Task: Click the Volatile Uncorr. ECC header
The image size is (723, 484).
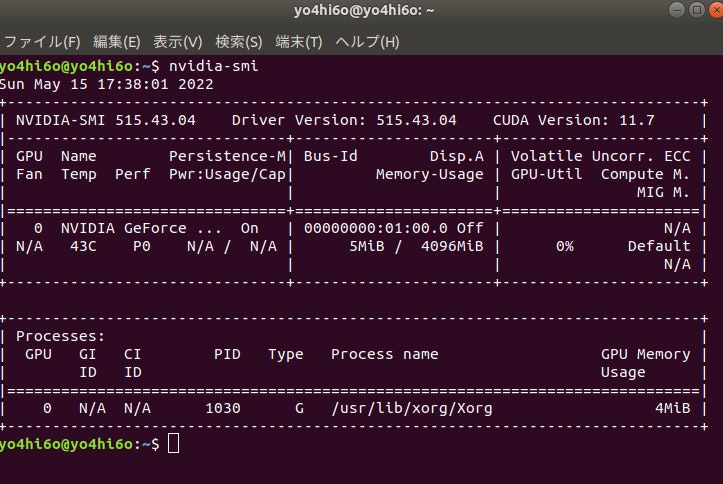Action: point(600,156)
